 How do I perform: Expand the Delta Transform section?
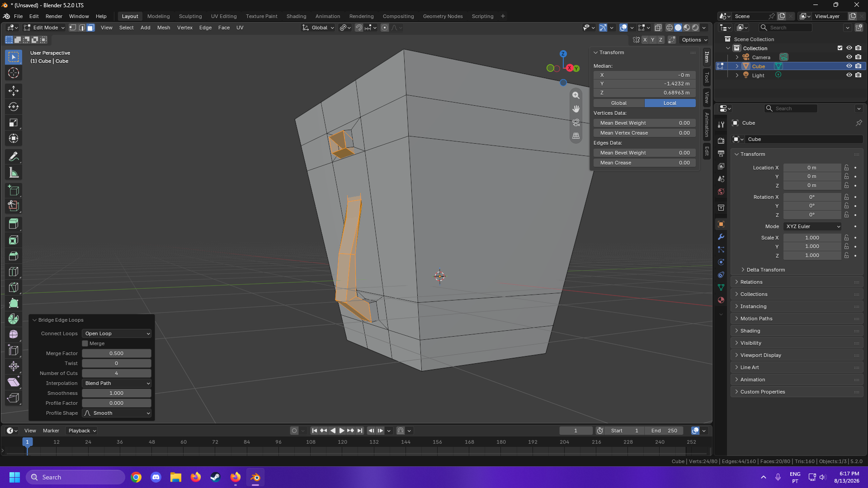[x=765, y=270]
